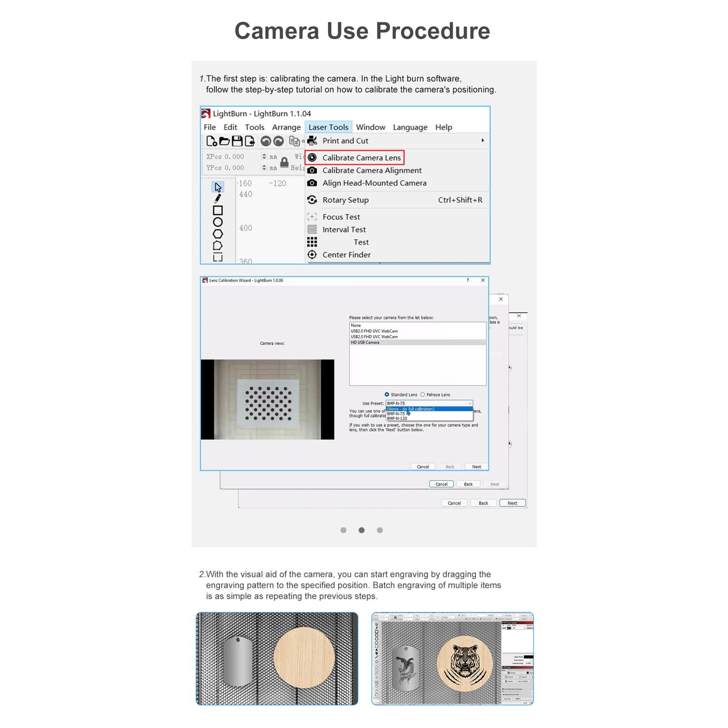This screenshot has height=728, width=728.
Task: Click the highlighted Cancel in the middle wizard window
Action: 442,484
